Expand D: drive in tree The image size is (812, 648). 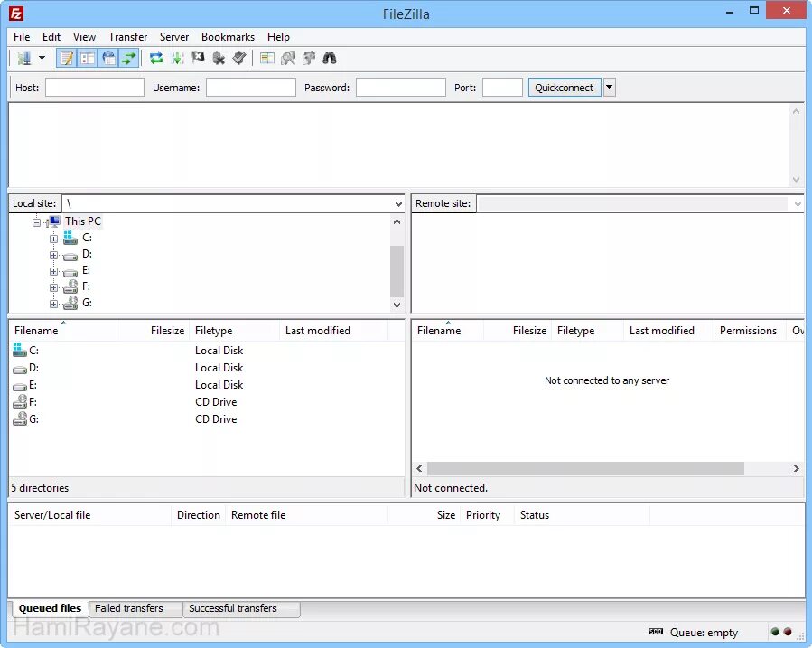point(53,255)
